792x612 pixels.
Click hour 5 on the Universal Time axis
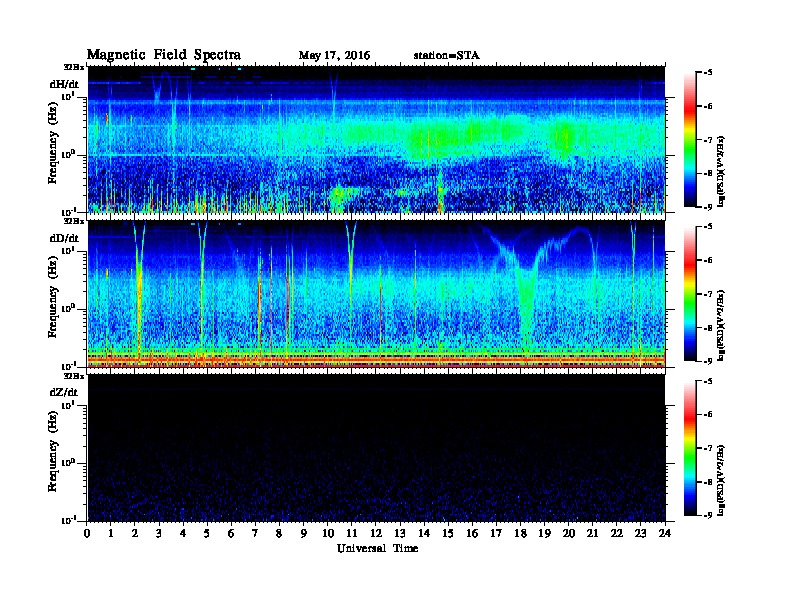pos(207,534)
